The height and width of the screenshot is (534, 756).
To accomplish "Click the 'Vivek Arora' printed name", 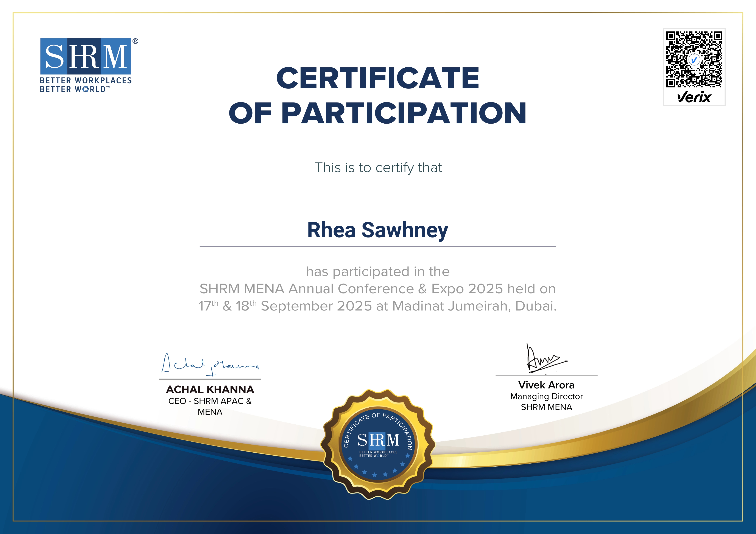I will (546, 385).
